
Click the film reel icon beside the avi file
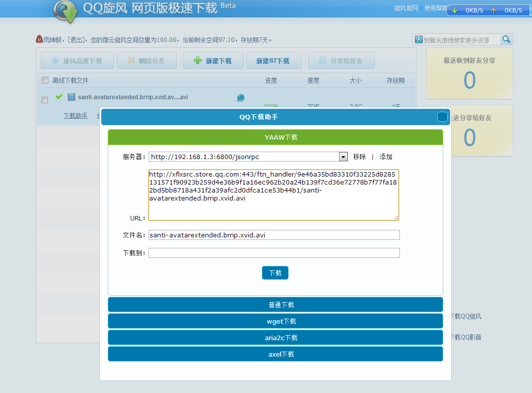click(x=240, y=98)
